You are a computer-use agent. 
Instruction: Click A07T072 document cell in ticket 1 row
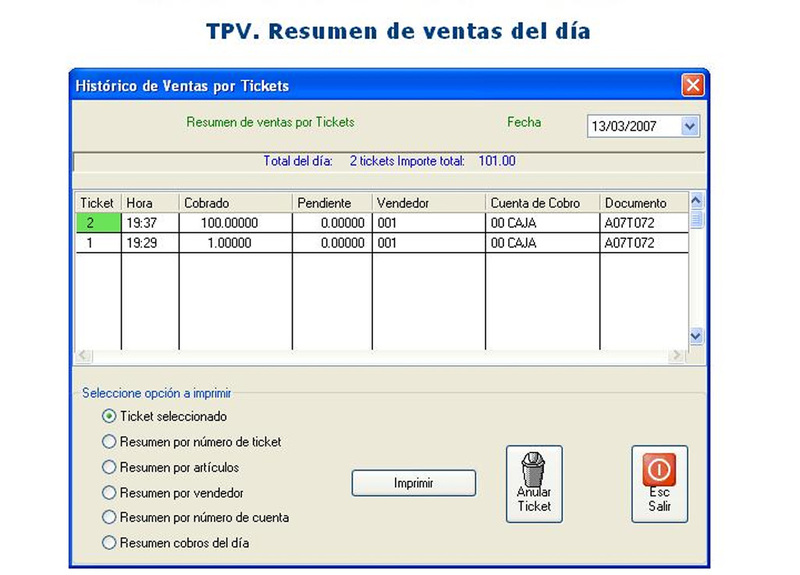tap(644, 243)
